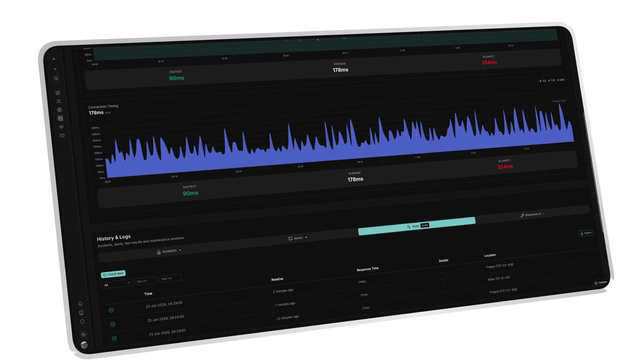Click the success check icon for 18:24:00 row
This screenshot has width=644, height=362.
point(113,324)
